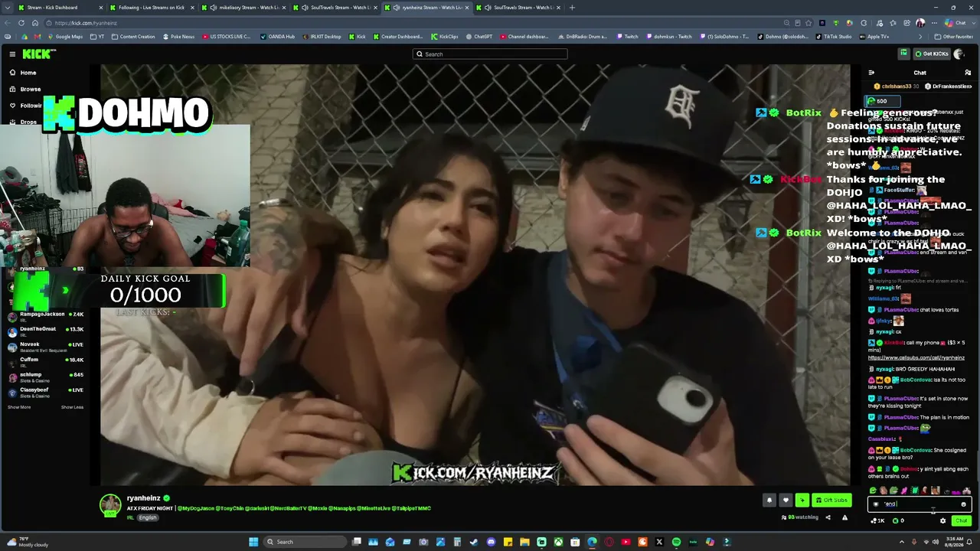Screen dimensions: 980x551
Task: Click the Kick logo in the header
Action: point(38,54)
